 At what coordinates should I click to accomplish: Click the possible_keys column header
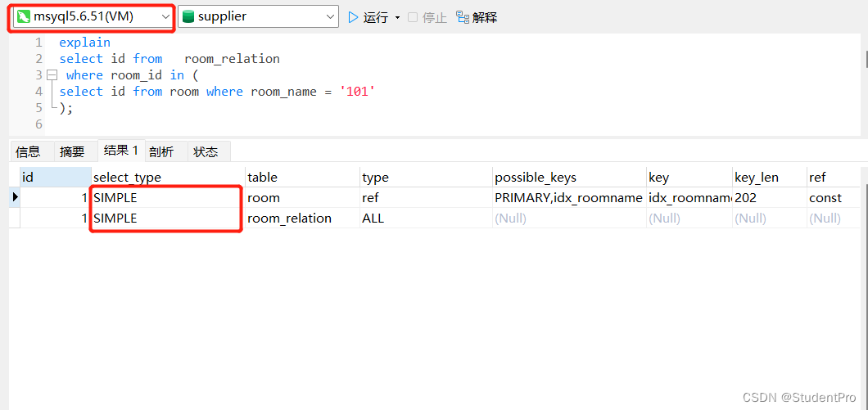point(569,177)
